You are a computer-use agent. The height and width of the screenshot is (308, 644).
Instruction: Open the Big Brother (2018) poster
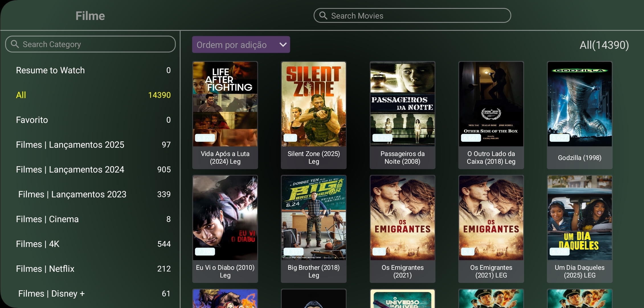coord(314,218)
